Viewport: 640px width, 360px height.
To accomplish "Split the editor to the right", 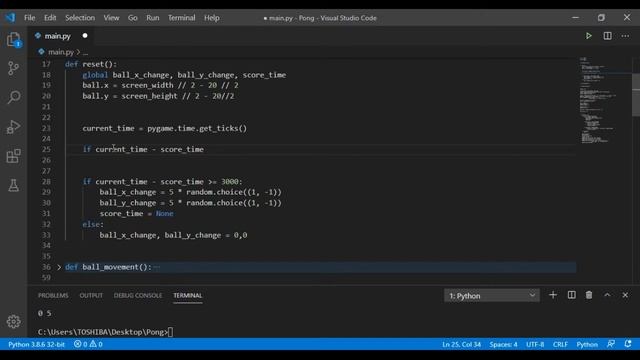I will pos(607,36).
